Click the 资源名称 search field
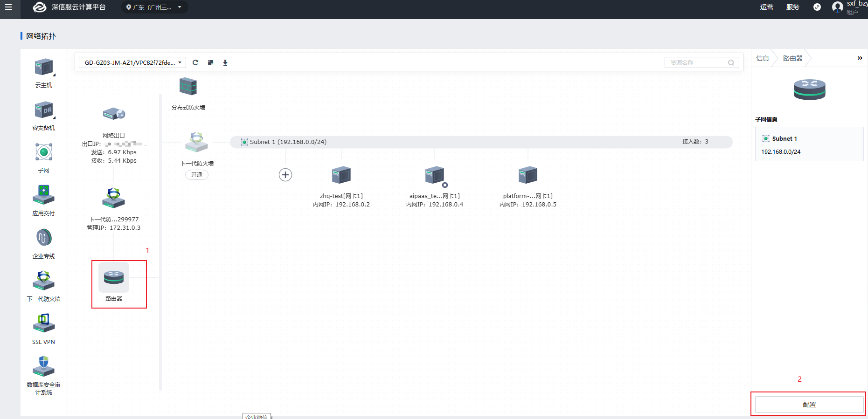868x419 pixels. coord(697,62)
